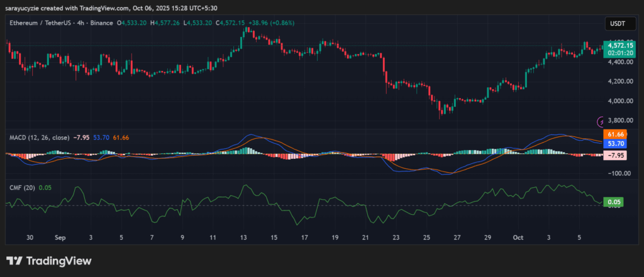Click the Sep label on time axis
644x277 pixels.
[x=60, y=239]
